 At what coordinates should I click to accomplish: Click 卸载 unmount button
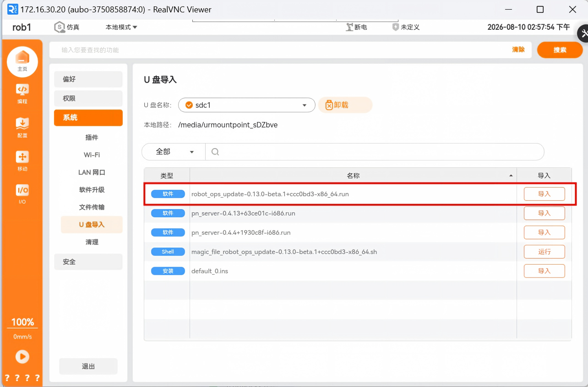(345, 105)
